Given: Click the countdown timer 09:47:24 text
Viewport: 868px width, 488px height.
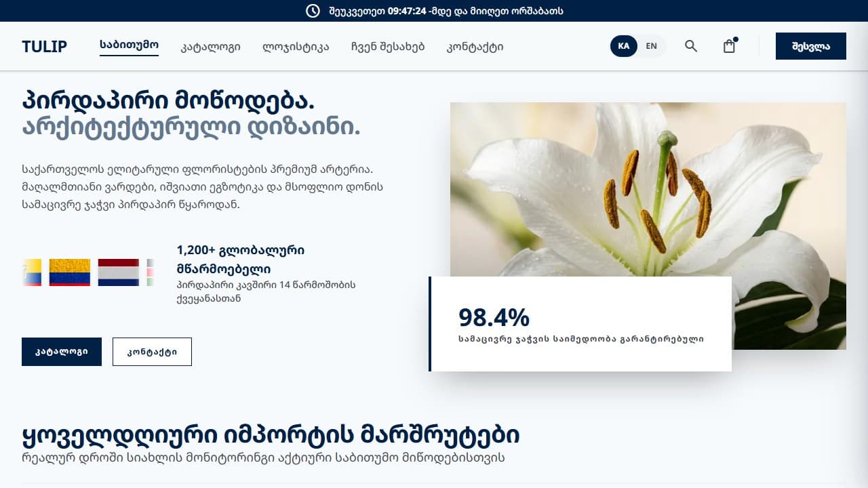Looking at the screenshot, I should click(407, 11).
